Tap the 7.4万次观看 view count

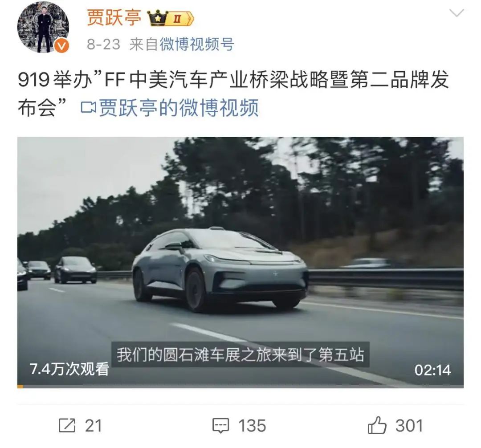(69, 369)
